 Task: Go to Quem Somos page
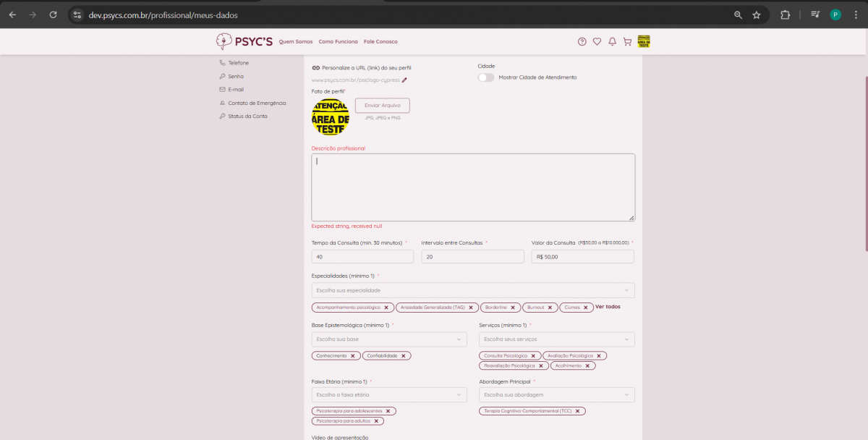[296, 42]
